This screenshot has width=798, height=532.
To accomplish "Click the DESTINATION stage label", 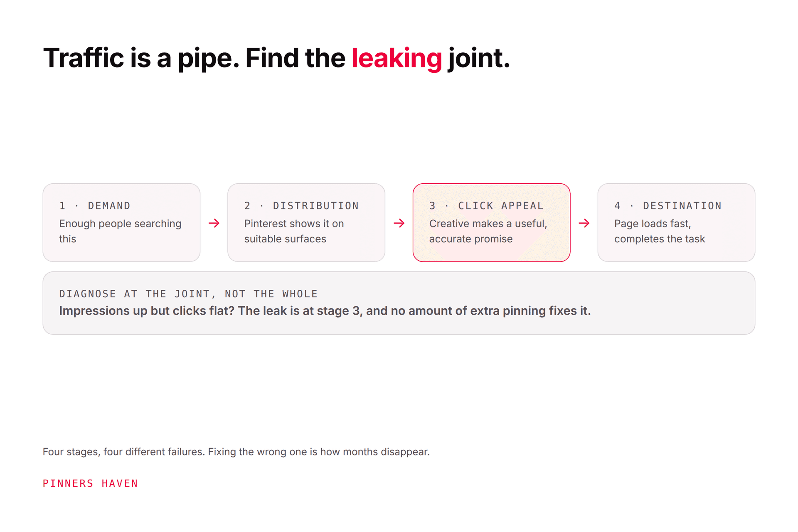I will click(682, 206).
